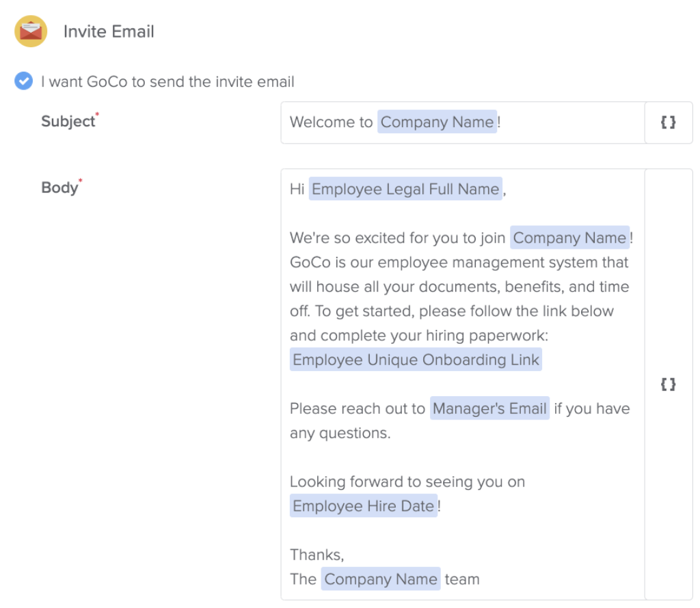
Task: Open merge field picker for the Subject line
Action: click(x=669, y=123)
